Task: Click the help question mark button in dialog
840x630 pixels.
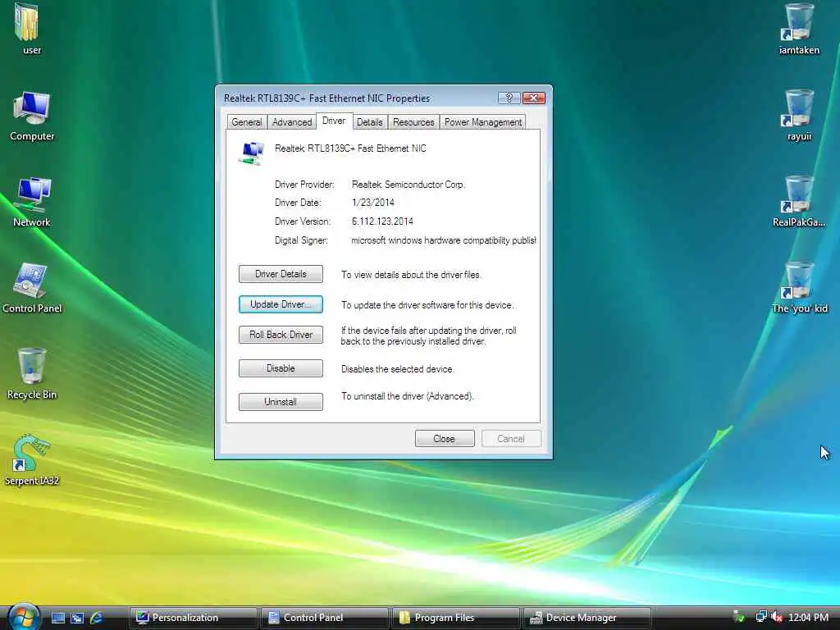Action: 509,98
